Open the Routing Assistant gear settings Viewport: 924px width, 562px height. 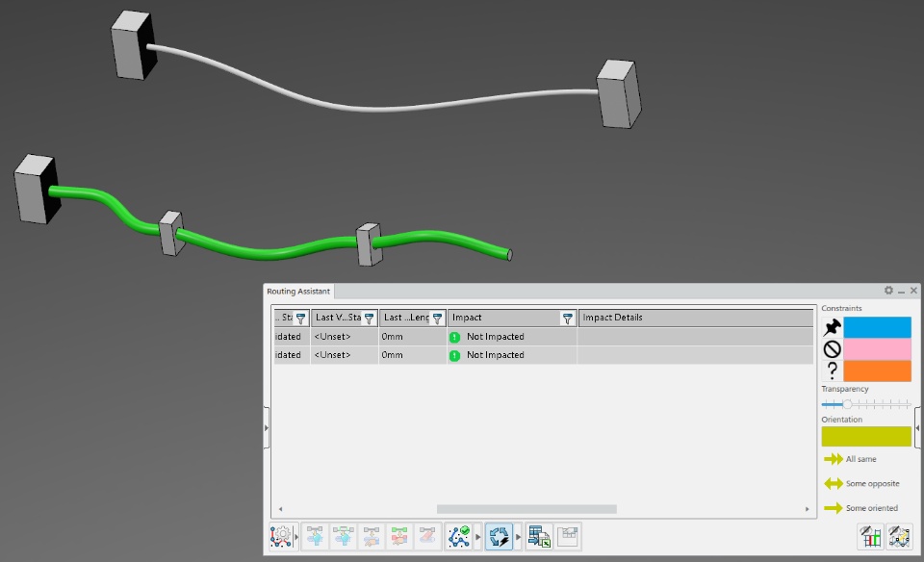(888, 291)
